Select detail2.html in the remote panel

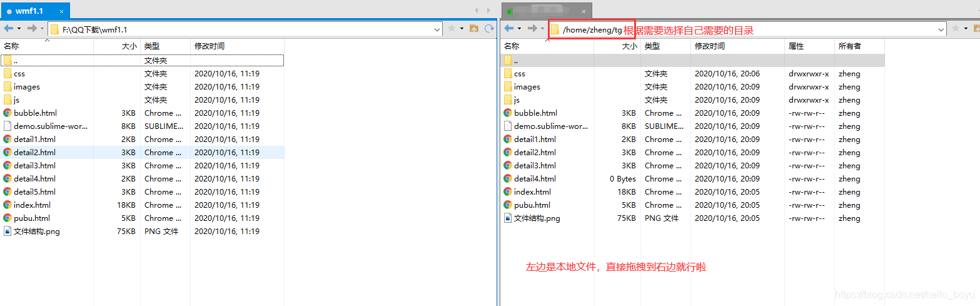[x=693, y=152]
